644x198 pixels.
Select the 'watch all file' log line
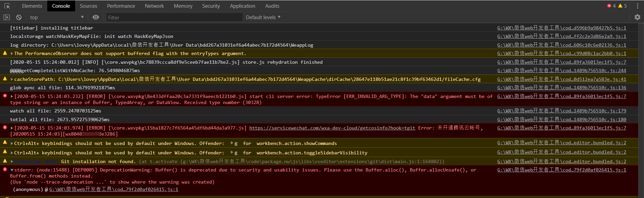coord(56,111)
